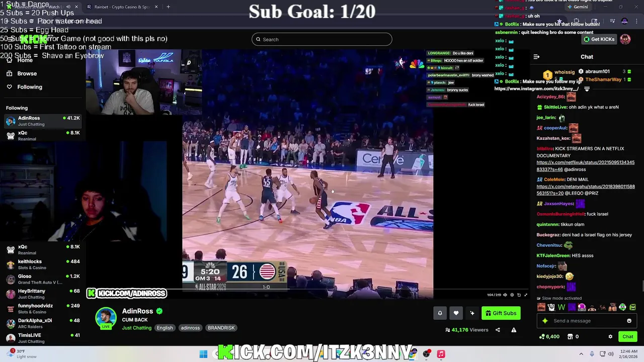This screenshot has width=644, height=362.
Task: Open the Apple Music taskbar icon
Action: click(441, 354)
